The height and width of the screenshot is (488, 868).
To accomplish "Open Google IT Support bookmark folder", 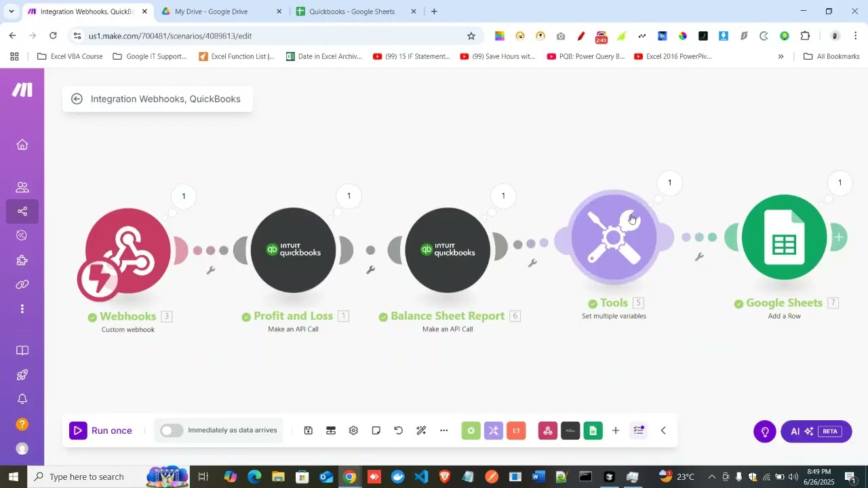I will coord(149,56).
